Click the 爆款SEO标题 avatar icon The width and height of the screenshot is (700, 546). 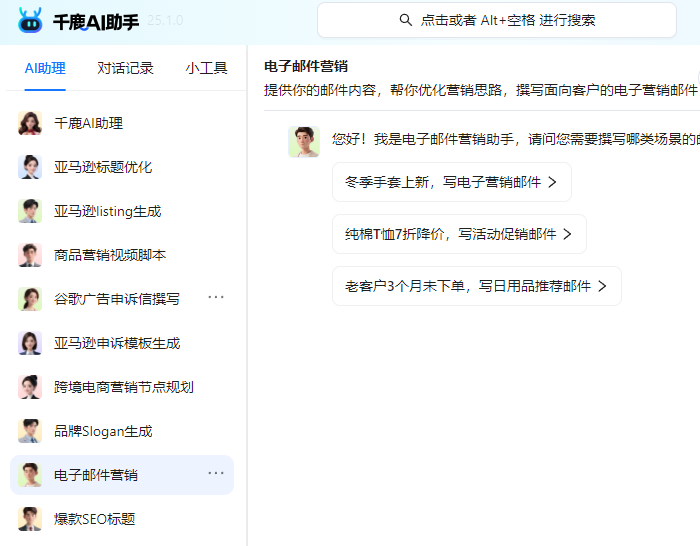tap(30, 519)
